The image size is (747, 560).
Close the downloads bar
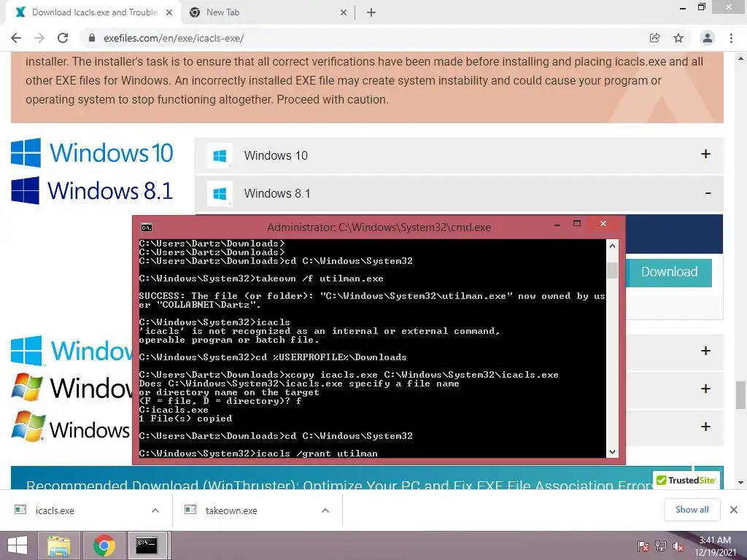pos(734,510)
